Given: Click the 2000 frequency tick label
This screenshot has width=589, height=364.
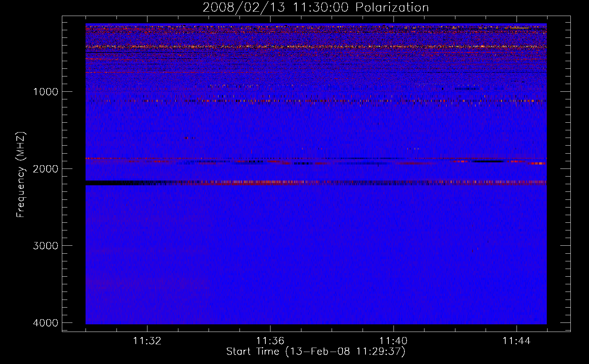Looking at the screenshot, I should [x=46, y=169].
